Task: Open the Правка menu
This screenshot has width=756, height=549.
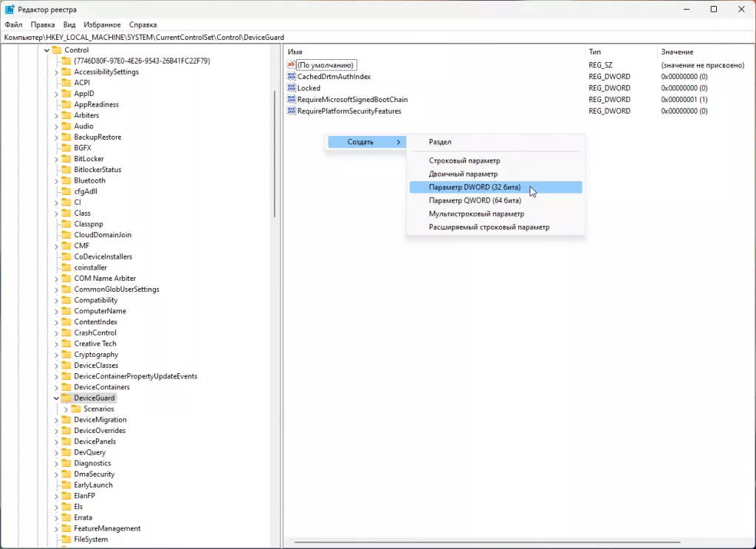Action: pyautogui.click(x=43, y=24)
